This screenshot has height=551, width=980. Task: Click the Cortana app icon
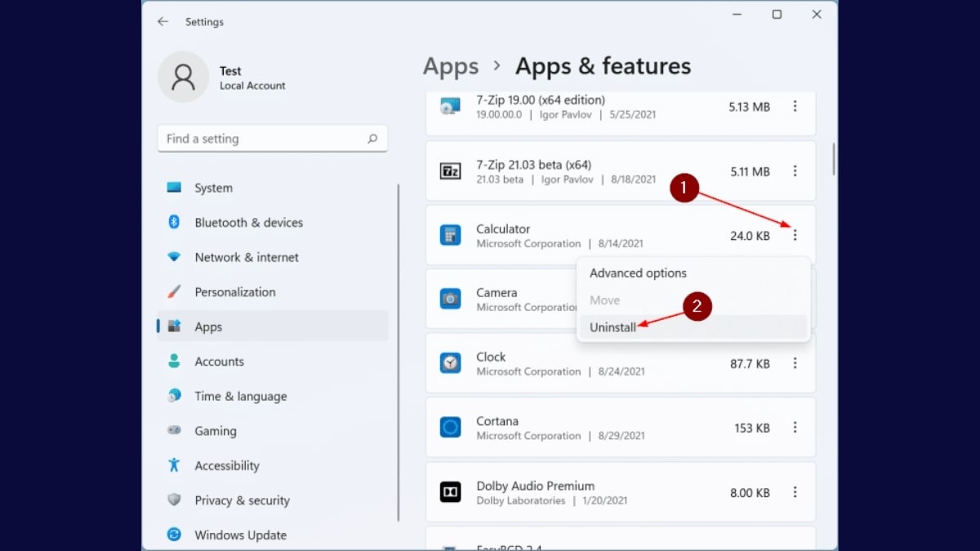tap(450, 427)
